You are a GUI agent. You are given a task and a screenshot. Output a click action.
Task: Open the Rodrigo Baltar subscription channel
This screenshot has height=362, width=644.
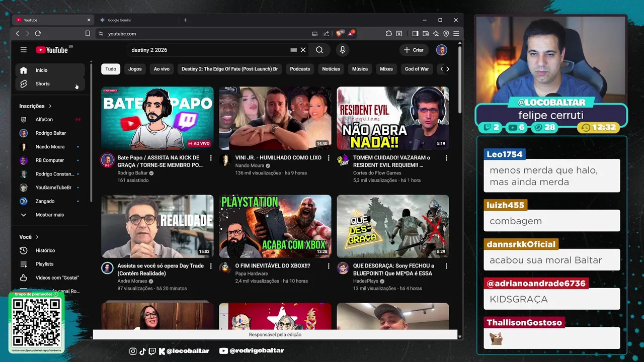pyautogui.click(x=50, y=133)
